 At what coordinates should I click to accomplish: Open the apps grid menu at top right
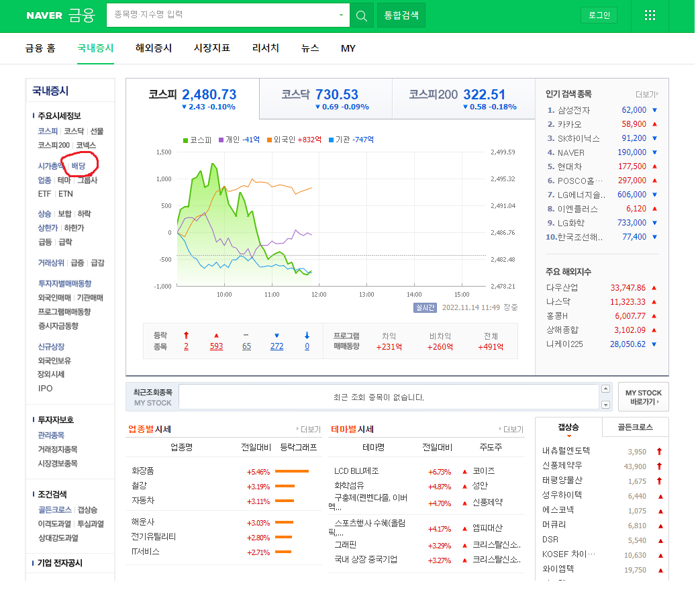point(649,14)
